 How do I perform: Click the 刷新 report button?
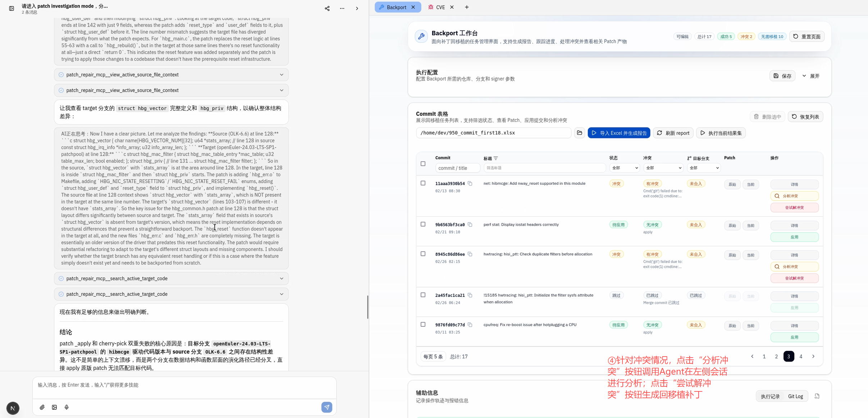point(673,133)
